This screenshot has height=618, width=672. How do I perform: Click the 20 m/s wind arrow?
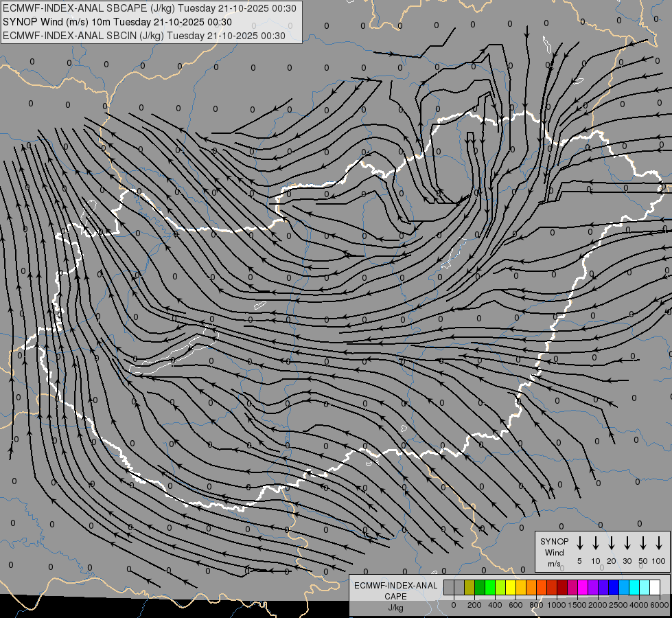pos(612,543)
